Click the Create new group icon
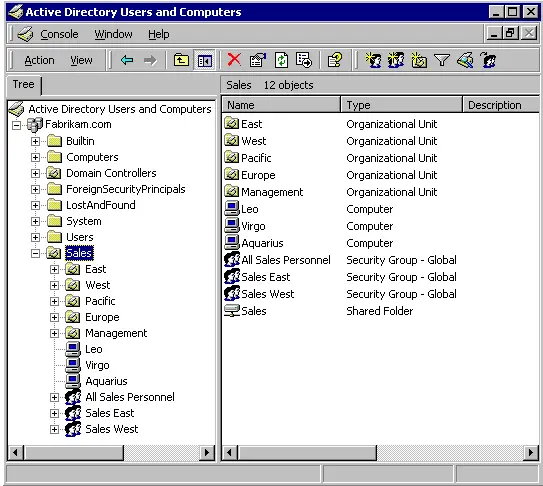Image resolution: width=543 pixels, height=486 pixels. point(396,60)
